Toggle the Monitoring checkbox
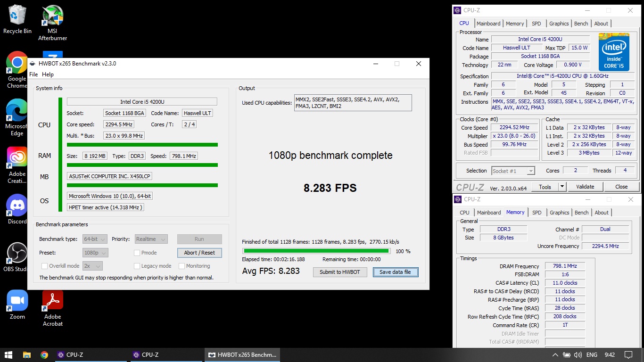This screenshot has width=644, height=362. pos(182,266)
